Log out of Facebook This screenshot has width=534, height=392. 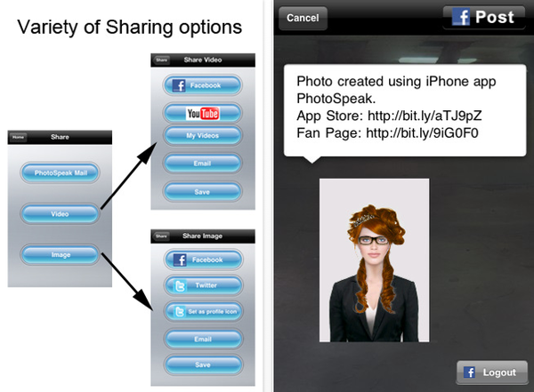click(x=492, y=372)
